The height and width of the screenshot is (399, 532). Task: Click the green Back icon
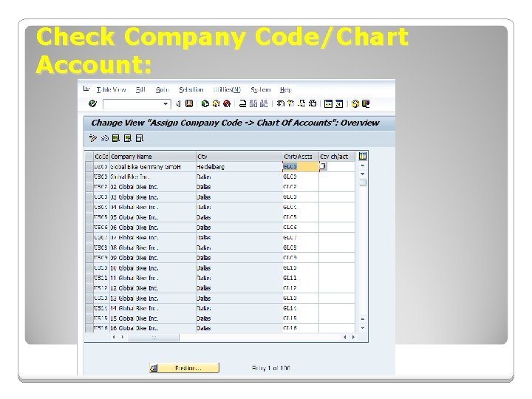[205, 104]
